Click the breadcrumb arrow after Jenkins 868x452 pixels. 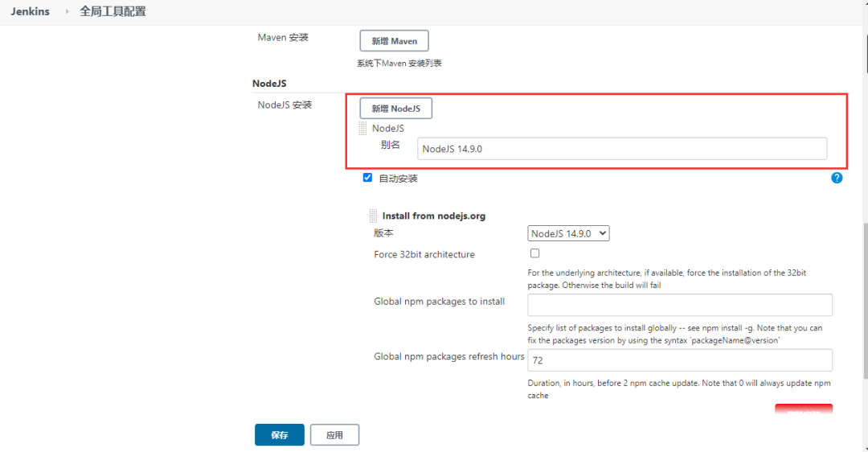click(67, 11)
